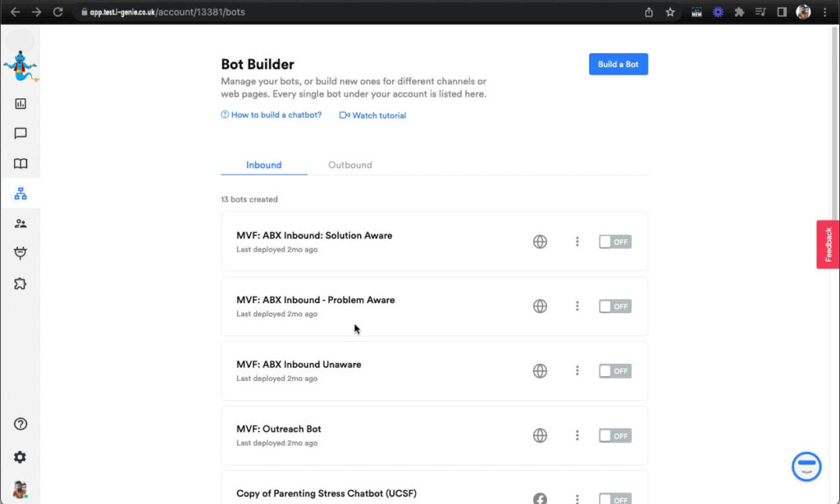Expand more options for MVF: Outreach Bot

click(577, 436)
